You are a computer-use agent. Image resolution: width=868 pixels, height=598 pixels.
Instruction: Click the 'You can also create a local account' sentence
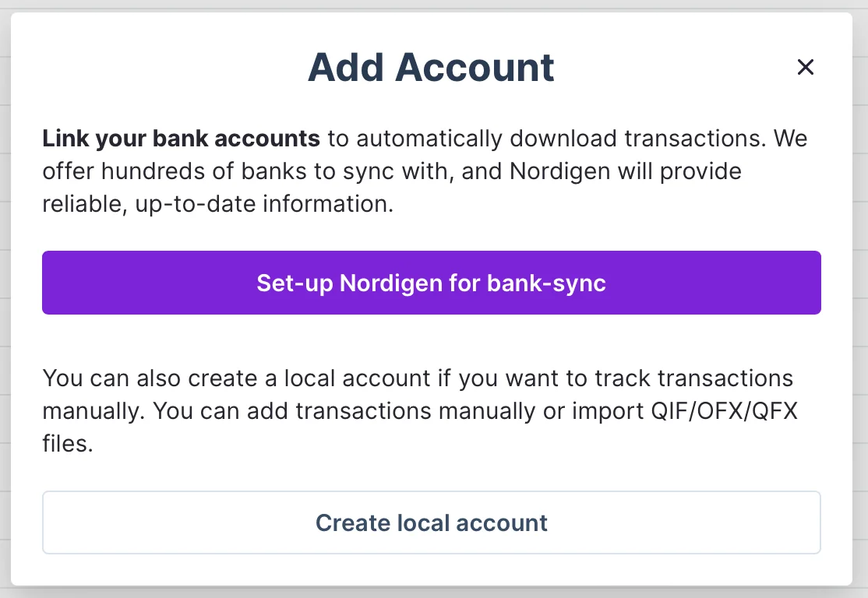(x=236, y=379)
